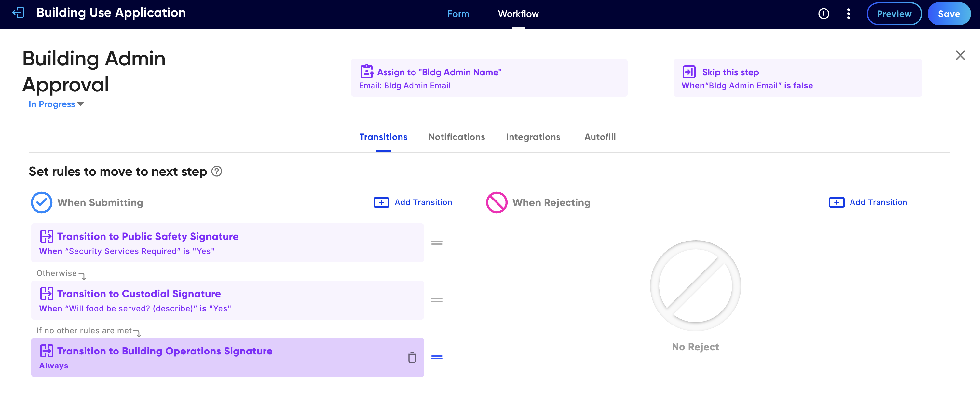Switch to the Form tab
Viewport: 980px width, 401px height.
[x=458, y=14]
